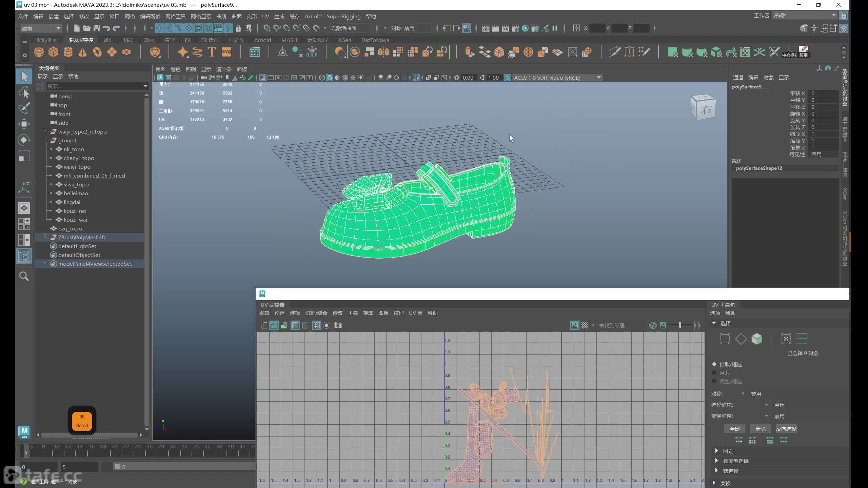Open the workspace 常规 dropdown
Viewport: 868px width, 488px height.
click(805, 16)
